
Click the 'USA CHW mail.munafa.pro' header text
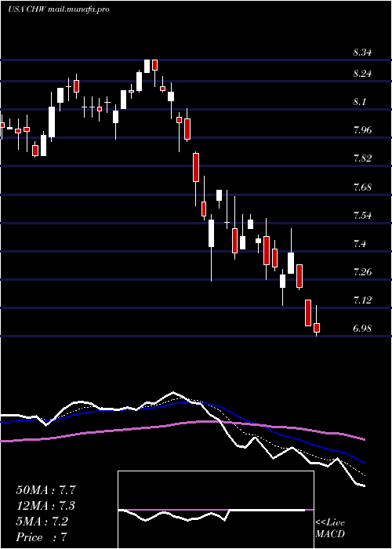[59, 9]
